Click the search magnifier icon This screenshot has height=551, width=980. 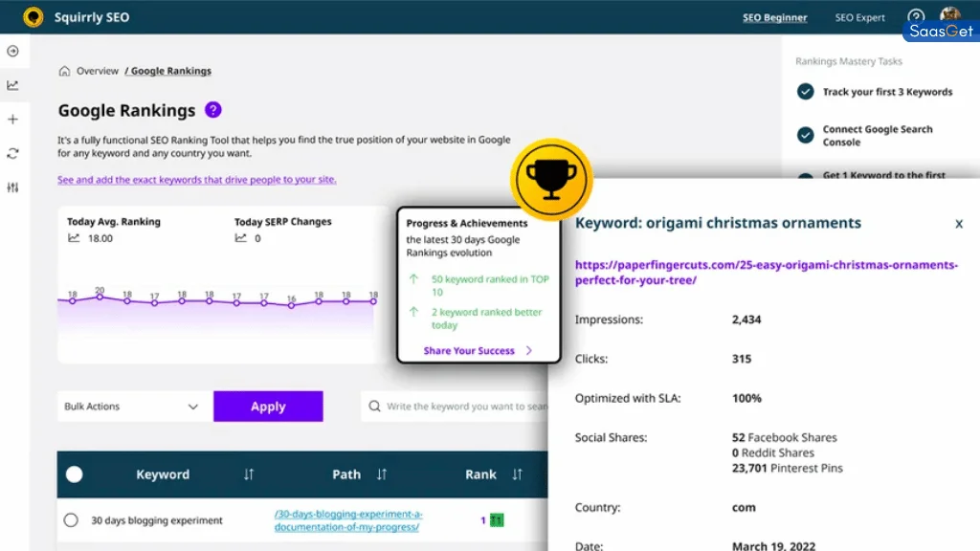pyautogui.click(x=374, y=406)
